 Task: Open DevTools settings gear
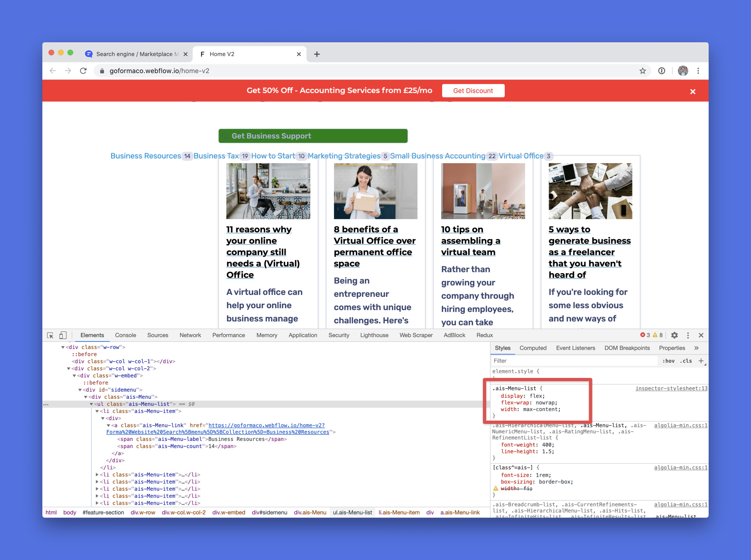click(x=675, y=335)
